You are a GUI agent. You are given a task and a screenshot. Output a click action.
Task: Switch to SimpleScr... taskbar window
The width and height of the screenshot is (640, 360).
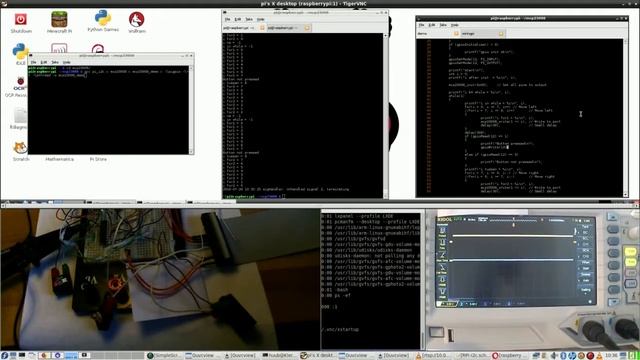(164, 356)
